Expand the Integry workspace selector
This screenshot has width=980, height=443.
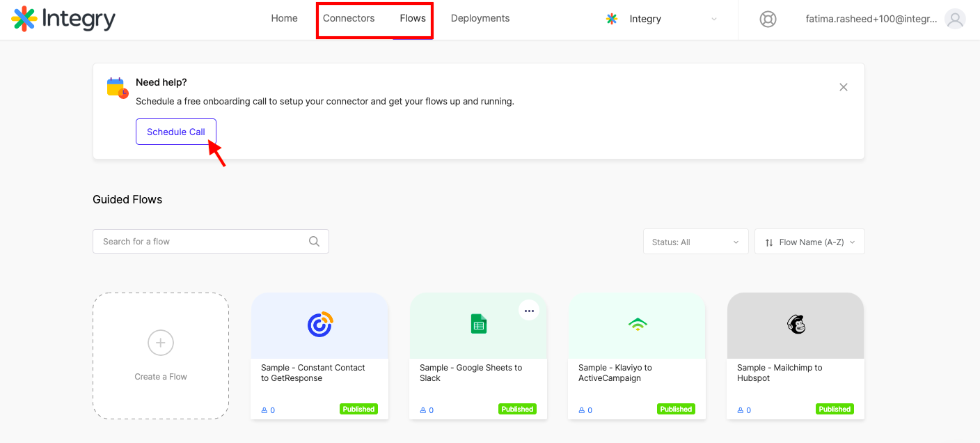point(661,19)
